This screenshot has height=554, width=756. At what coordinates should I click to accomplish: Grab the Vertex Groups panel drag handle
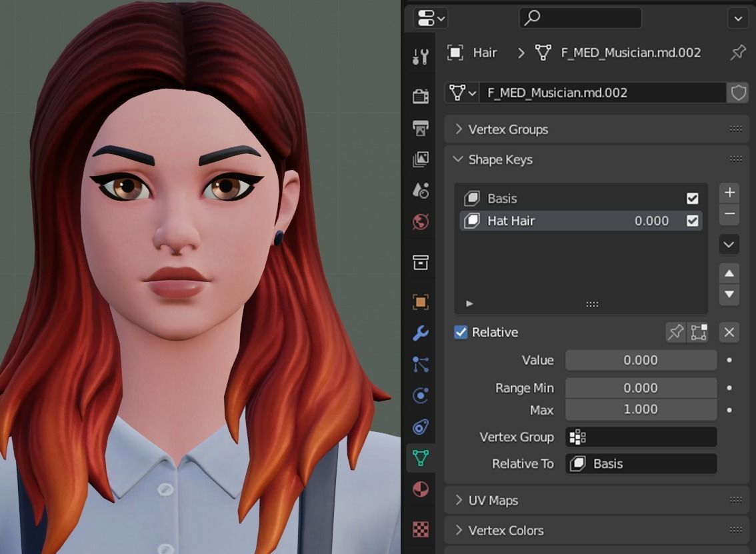tap(736, 129)
